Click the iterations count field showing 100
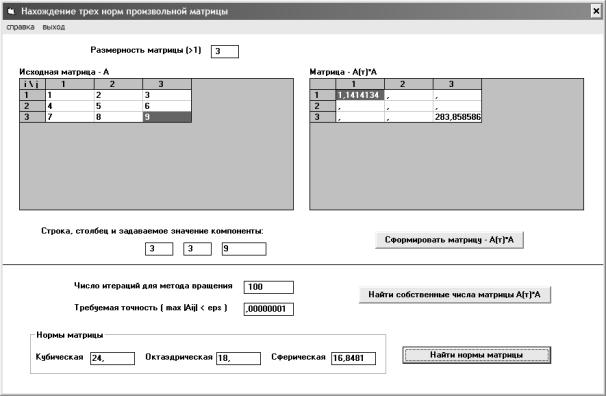Image resolution: width=606 pixels, height=396 pixels. [x=269, y=287]
